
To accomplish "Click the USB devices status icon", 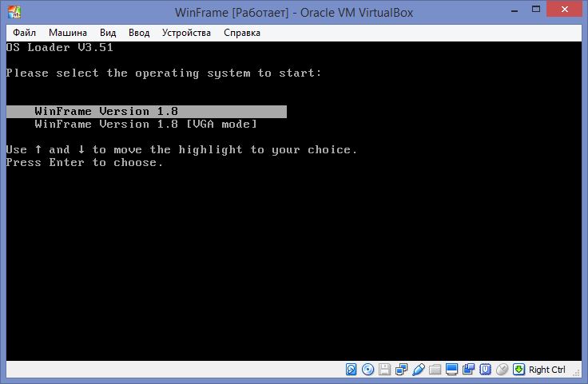I will tap(418, 370).
